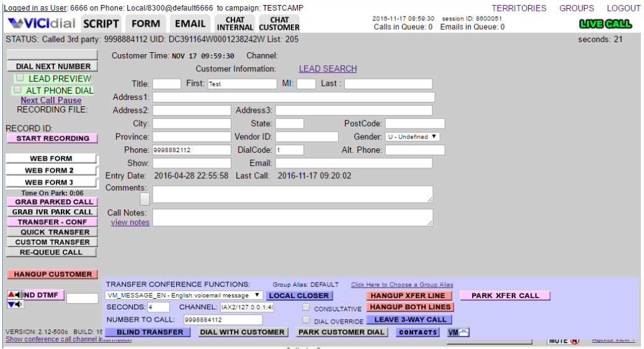
Task: Click the PARK XFER CALL button
Action: point(505,296)
